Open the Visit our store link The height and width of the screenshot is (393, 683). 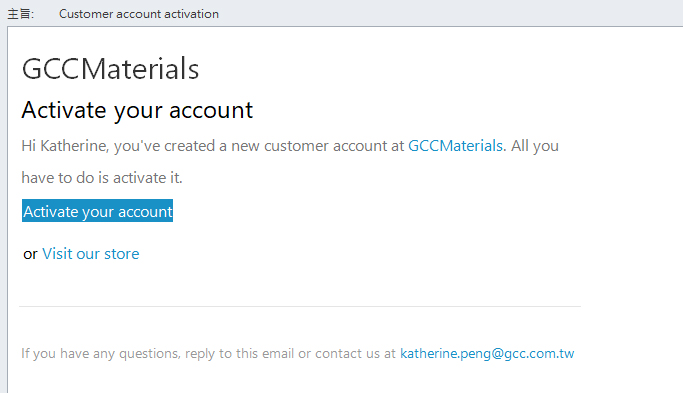click(x=91, y=254)
